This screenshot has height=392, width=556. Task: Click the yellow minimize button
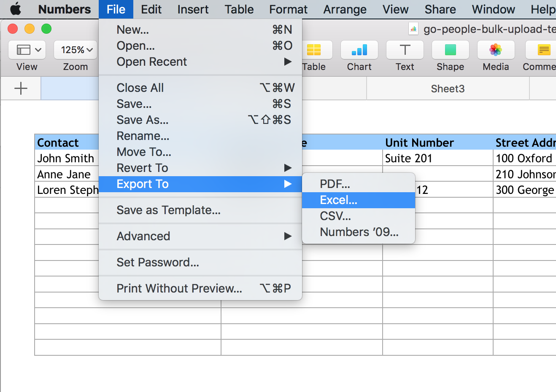pyautogui.click(x=30, y=29)
